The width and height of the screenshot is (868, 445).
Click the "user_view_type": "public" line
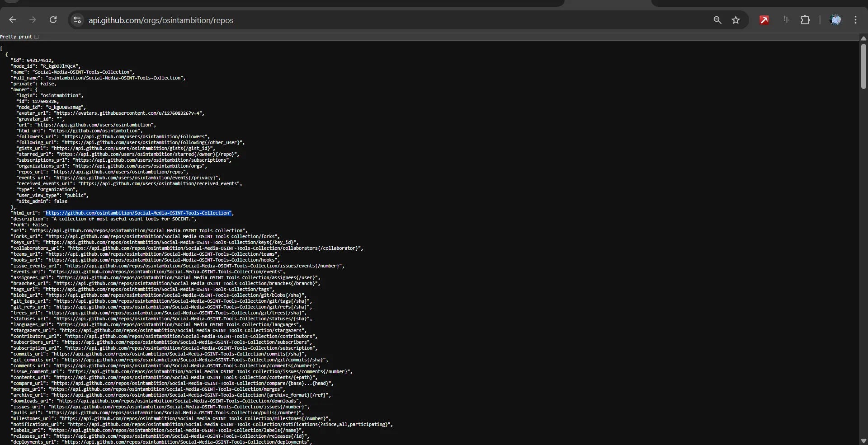pyautogui.click(x=52, y=195)
